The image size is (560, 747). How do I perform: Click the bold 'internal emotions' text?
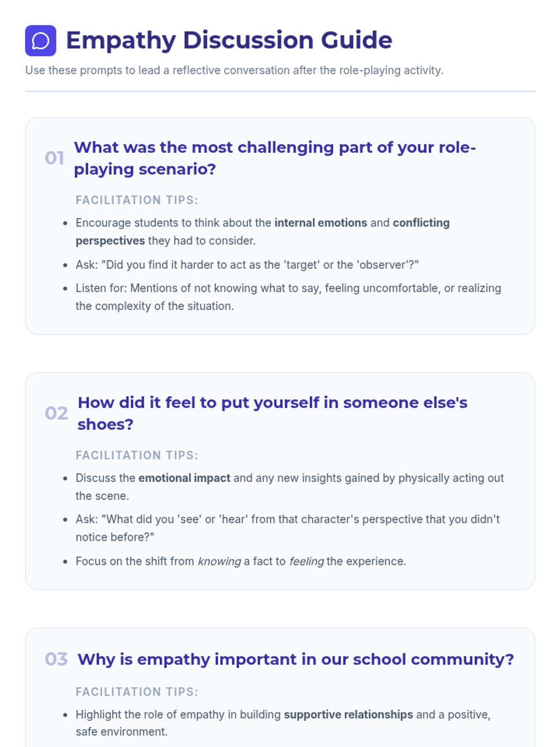point(321,223)
